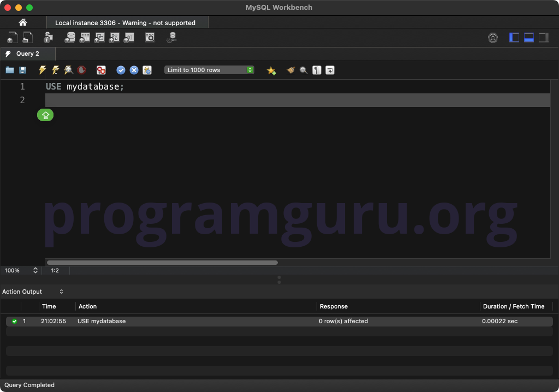The height and width of the screenshot is (392, 559).
Task: Select the USE mydatabase action cell
Action: 102,321
